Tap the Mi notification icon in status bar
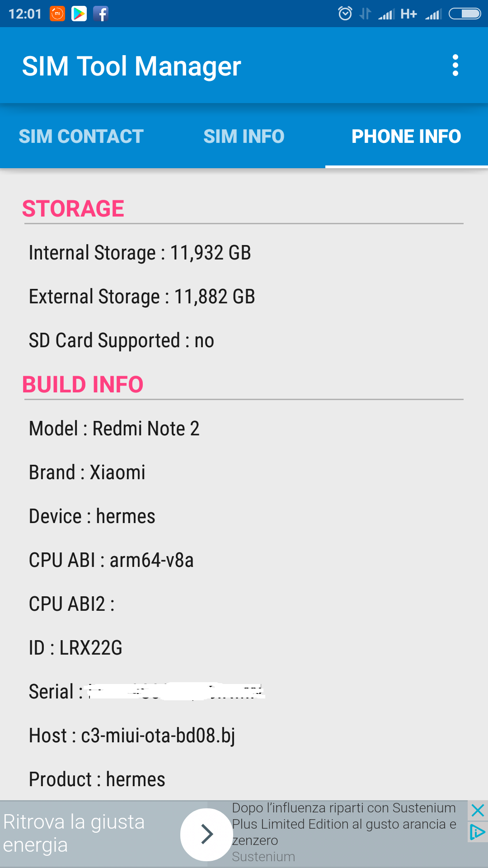Viewport: 488px width, 868px height. pyautogui.click(x=57, y=14)
